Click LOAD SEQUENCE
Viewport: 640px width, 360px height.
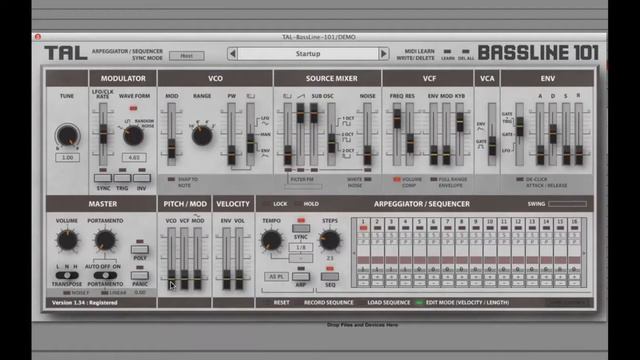tap(389, 302)
